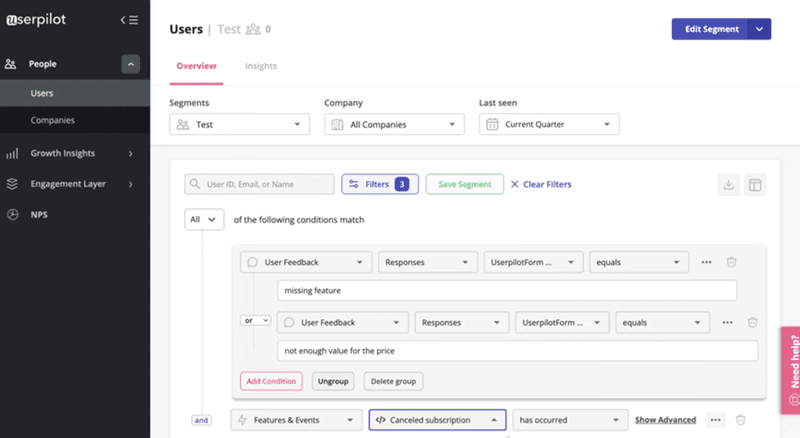This screenshot has width=800, height=438.
Task: Open the Segments dropdown showing Test
Action: tap(239, 125)
